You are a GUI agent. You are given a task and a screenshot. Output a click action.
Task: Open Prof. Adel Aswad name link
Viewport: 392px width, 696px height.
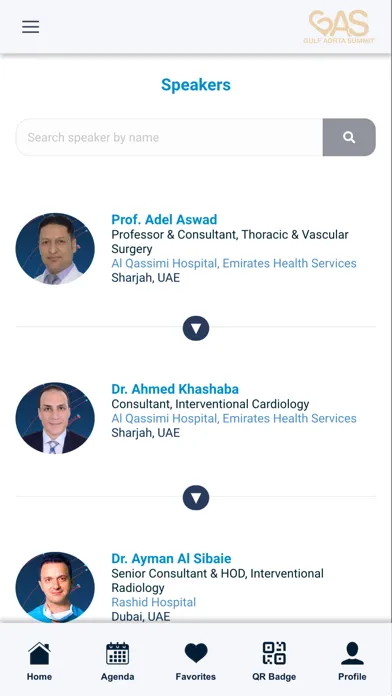tap(164, 220)
